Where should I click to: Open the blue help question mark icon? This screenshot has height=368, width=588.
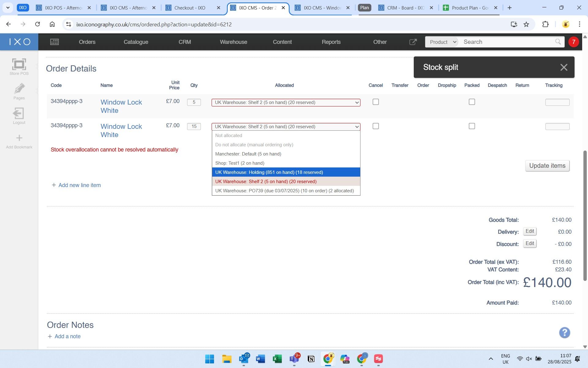(x=564, y=333)
